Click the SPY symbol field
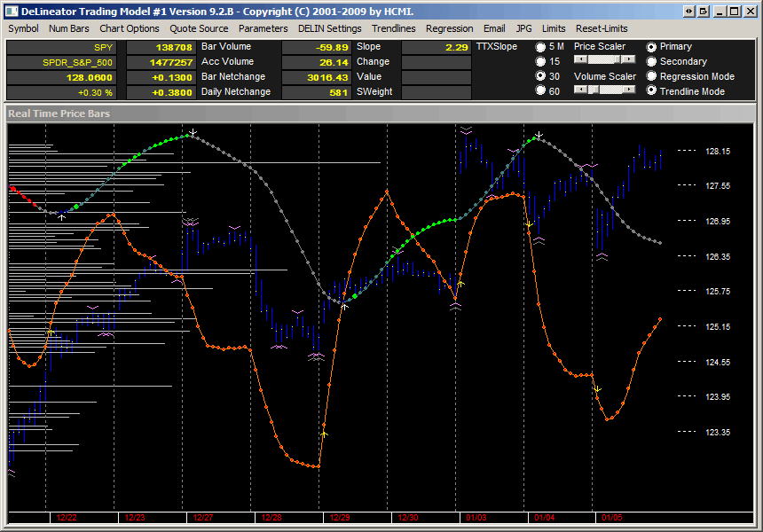Screen dimensions: 763x532 [61, 48]
